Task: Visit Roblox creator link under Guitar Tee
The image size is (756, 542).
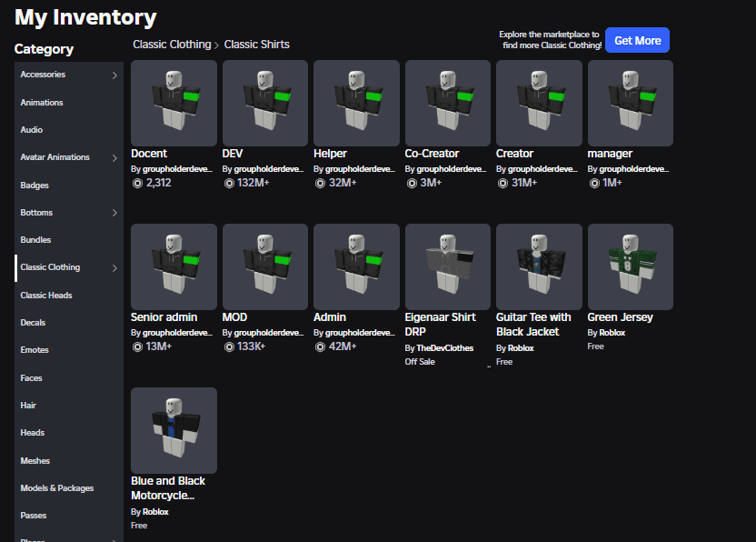Action: tap(521, 348)
